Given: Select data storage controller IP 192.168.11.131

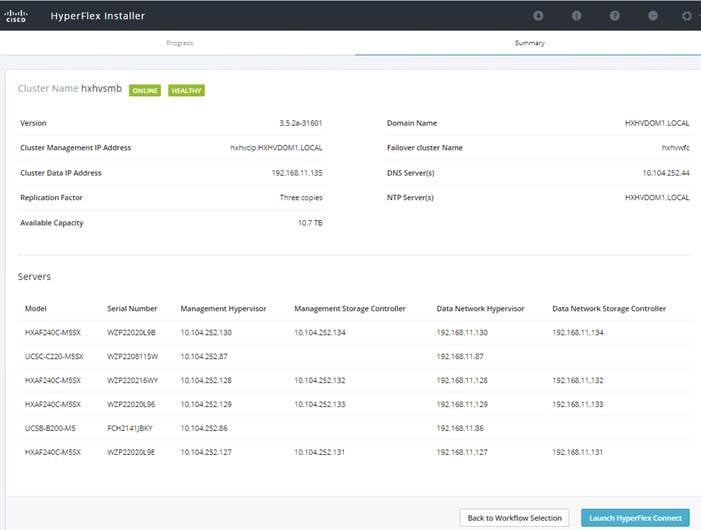Looking at the screenshot, I should click(x=578, y=452).
